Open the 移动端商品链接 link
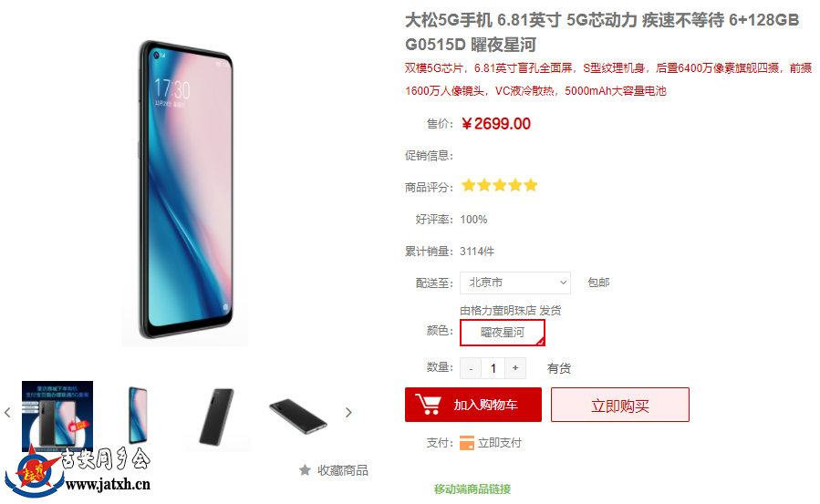 [x=472, y=489]
